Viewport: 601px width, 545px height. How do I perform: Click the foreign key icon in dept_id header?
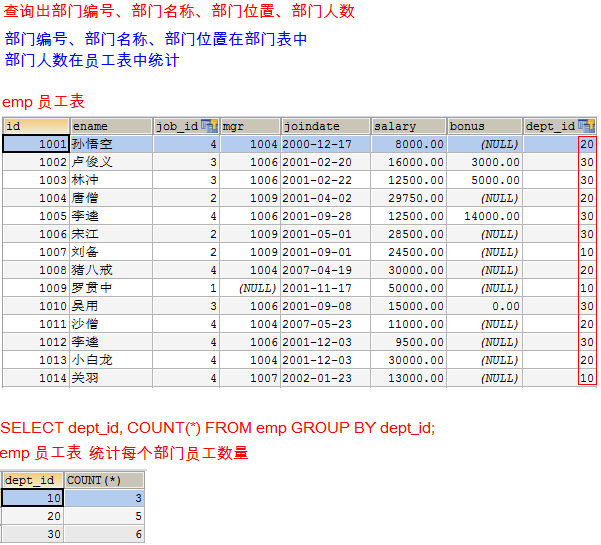(x=587, y=126)
